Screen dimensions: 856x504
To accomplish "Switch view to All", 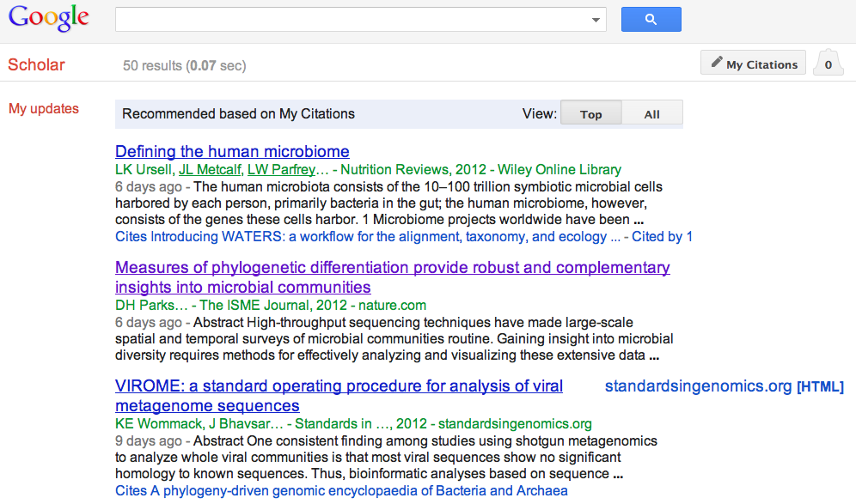I will [651, 114].
